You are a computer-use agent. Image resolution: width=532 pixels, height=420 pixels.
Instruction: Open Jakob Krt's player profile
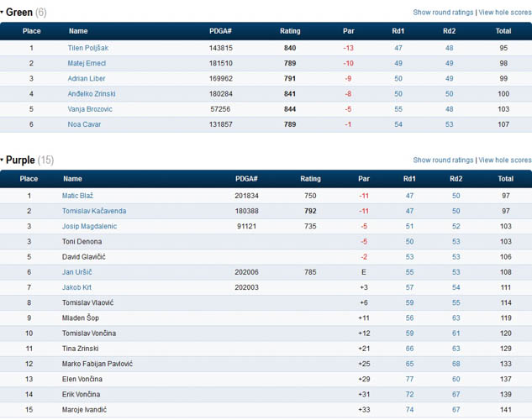tap(76, 287)
